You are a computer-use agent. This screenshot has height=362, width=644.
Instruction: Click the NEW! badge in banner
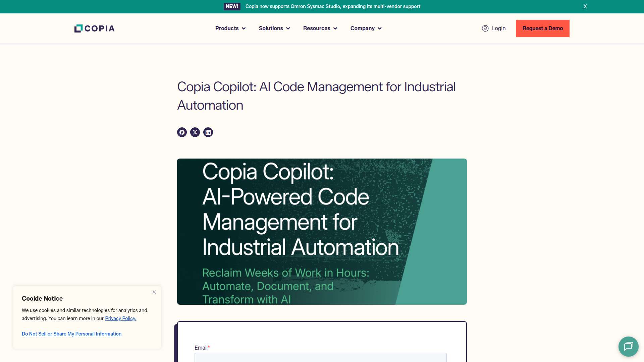click(x=232, y=6)
